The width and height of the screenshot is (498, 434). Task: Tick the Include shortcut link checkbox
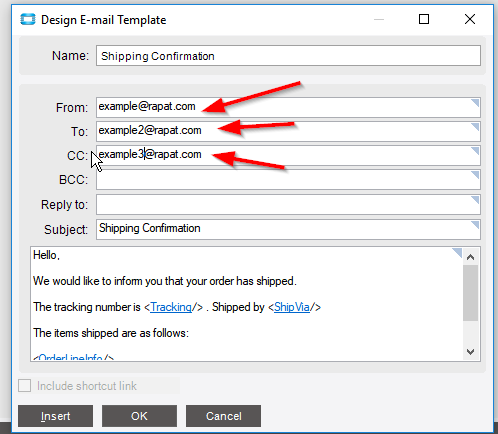[24, 386]
